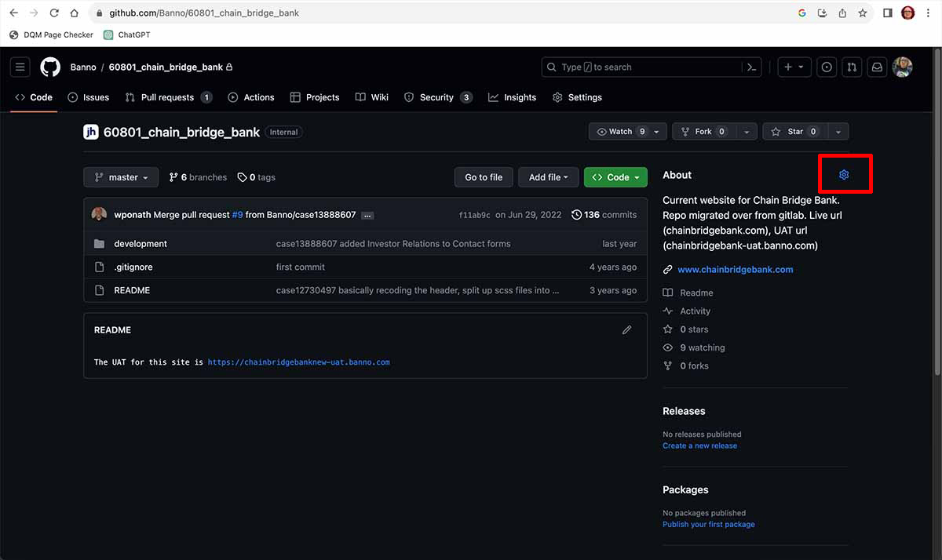Click the GitHub Octocat logo
The height and width of the screenshot is (560, 942).
(50, 67)
